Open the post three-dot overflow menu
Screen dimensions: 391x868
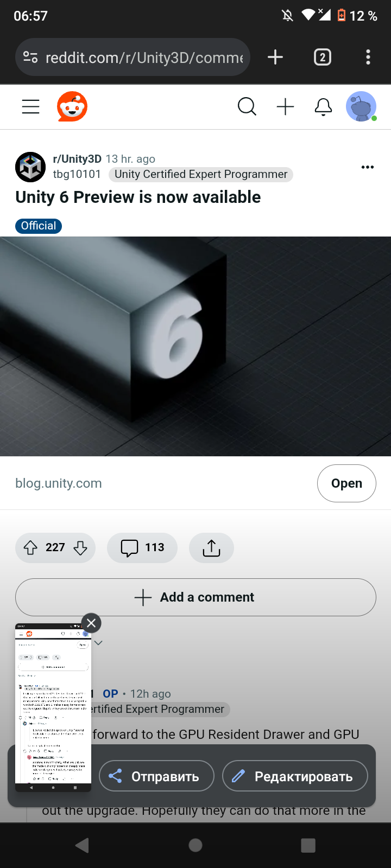[x=368, y=167]
